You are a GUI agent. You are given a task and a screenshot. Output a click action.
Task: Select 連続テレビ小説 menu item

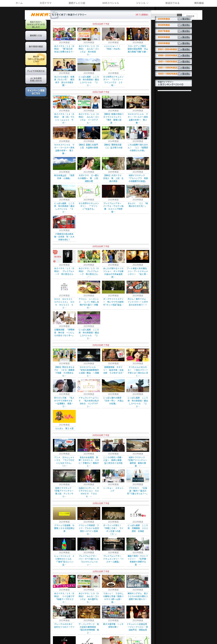(x=77, y=3)
